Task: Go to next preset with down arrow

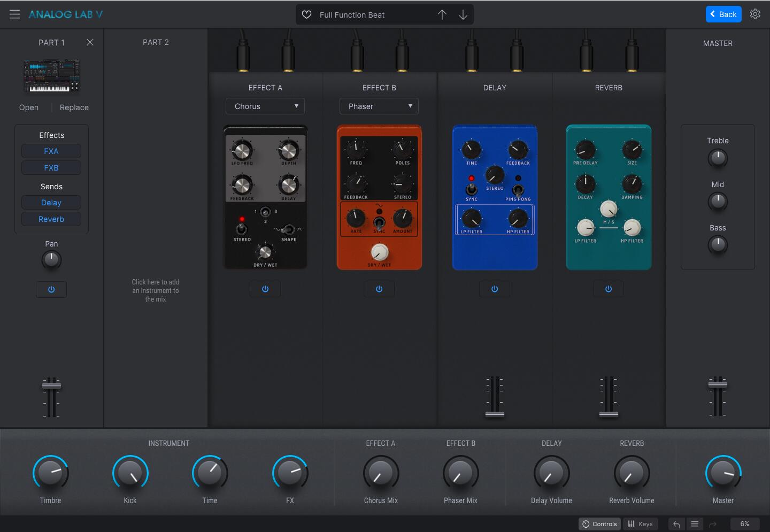Action: coord(463,14)
